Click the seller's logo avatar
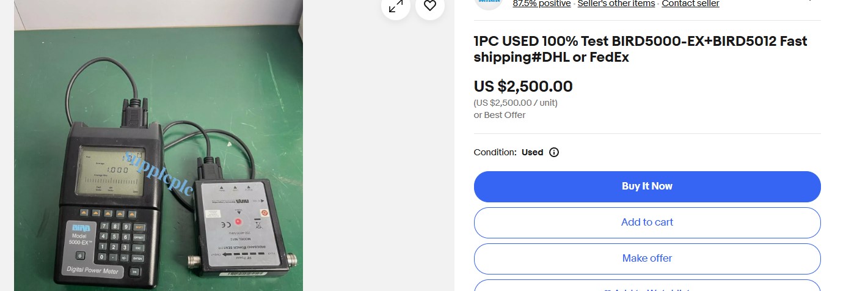The height and width of the screenshot is (291, 868). click(488, 3)
